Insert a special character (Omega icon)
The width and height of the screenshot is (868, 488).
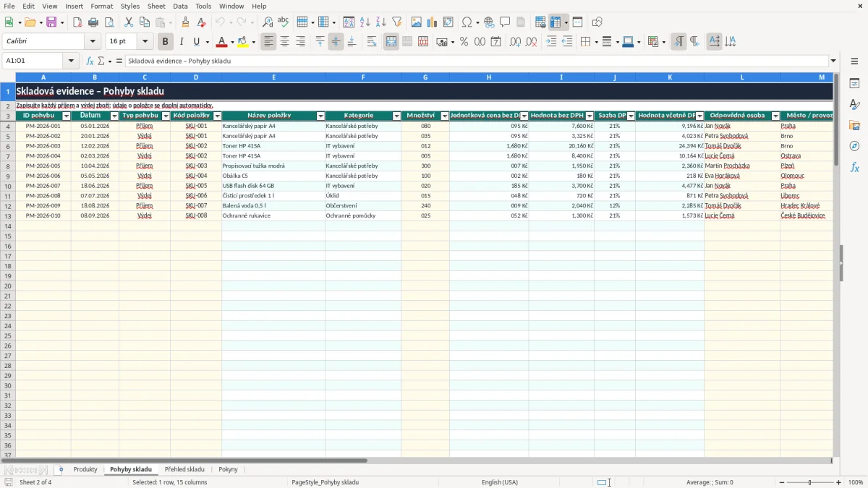[467, 22]
